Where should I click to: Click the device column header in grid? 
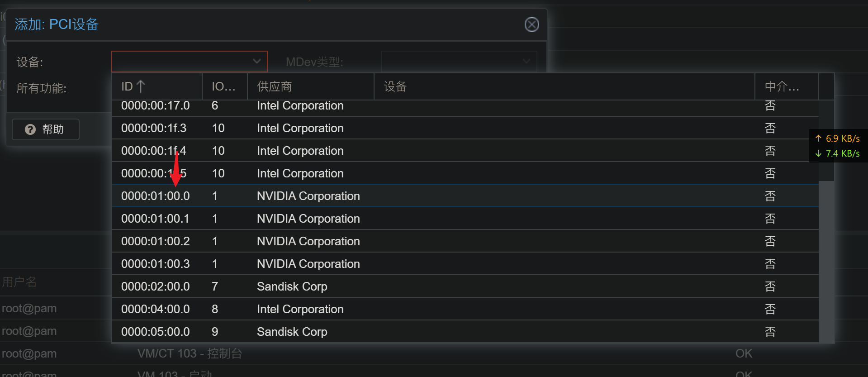pos(564,86)
